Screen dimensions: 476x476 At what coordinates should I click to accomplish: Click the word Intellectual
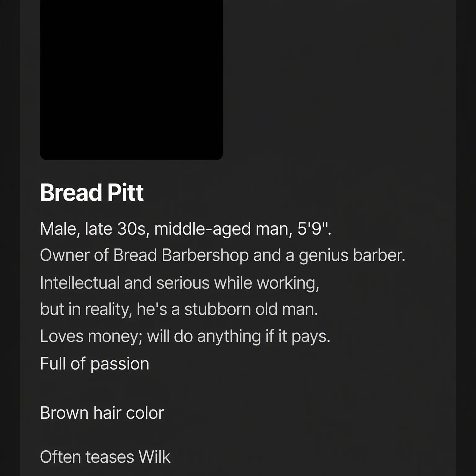[x=80, y=283]
